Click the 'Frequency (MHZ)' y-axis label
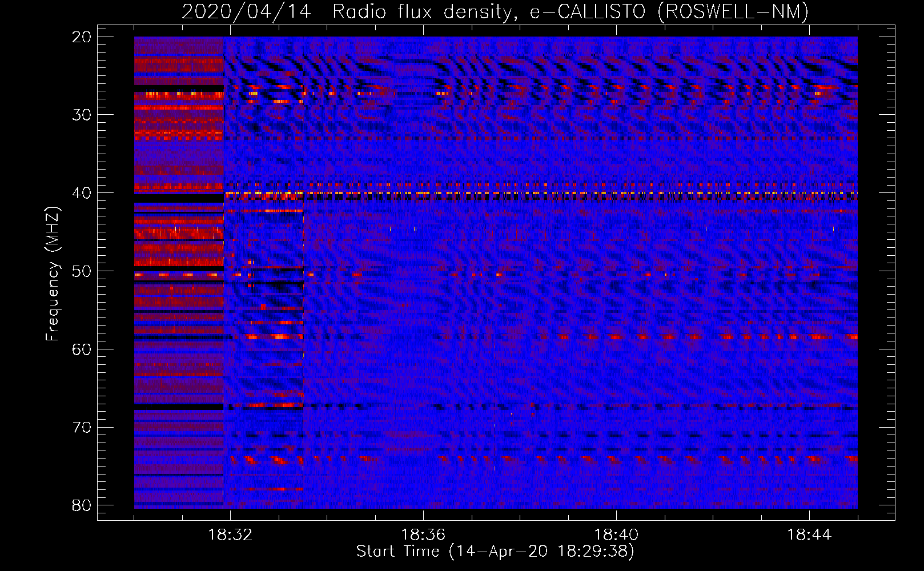The image size is (924, 571). click(x=53, y=274)
